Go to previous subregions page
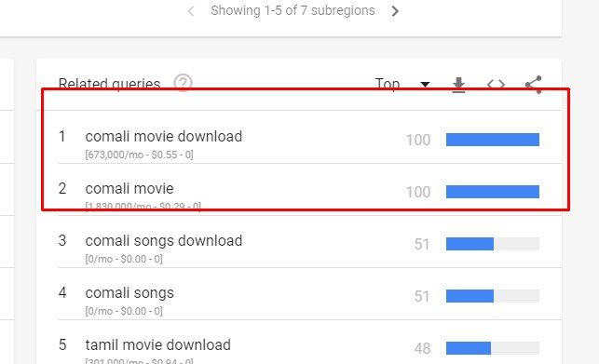 (x=191, y=11)
